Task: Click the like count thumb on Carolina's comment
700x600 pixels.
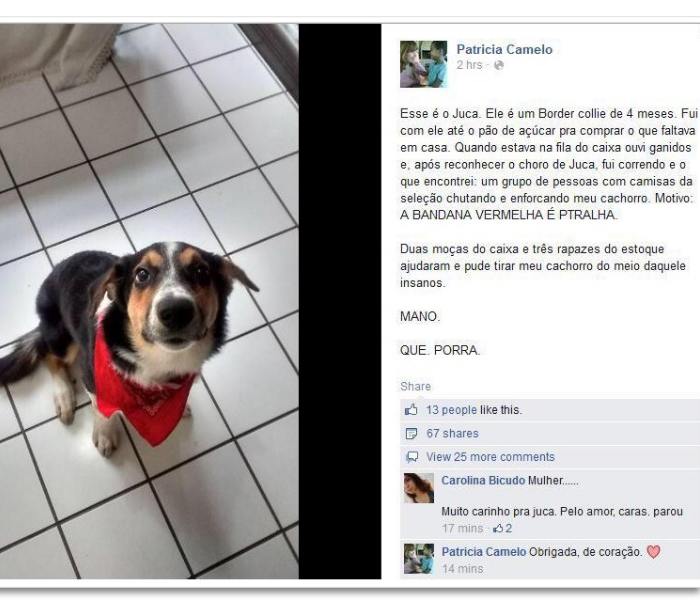Action: [x=498, y=529]
